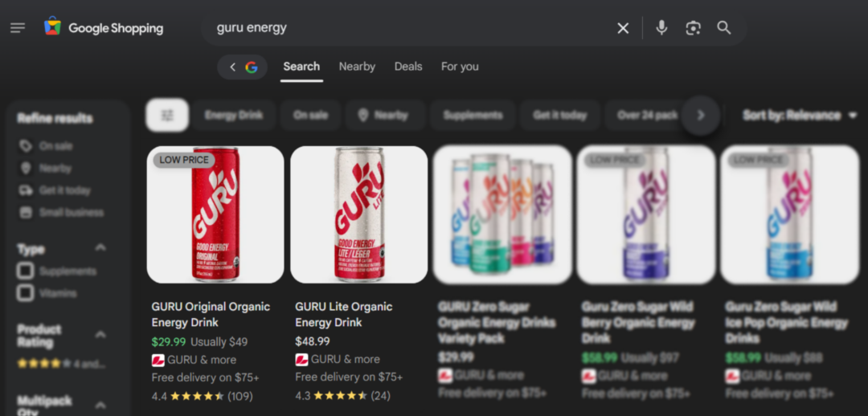The width and height of the screenshot is (868, 416).
Task: Apply the Energy Drink filter chip
Action: point(234,115)
